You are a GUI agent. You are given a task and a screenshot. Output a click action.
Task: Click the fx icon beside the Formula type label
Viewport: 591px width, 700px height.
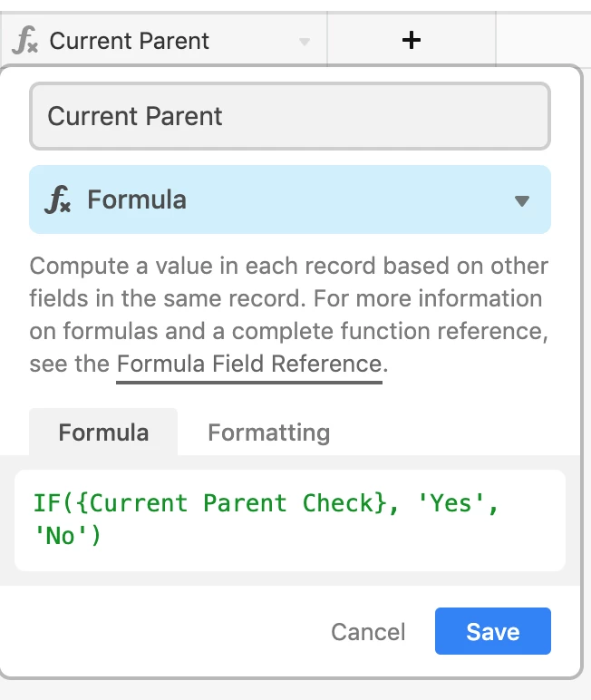(58, 200)
